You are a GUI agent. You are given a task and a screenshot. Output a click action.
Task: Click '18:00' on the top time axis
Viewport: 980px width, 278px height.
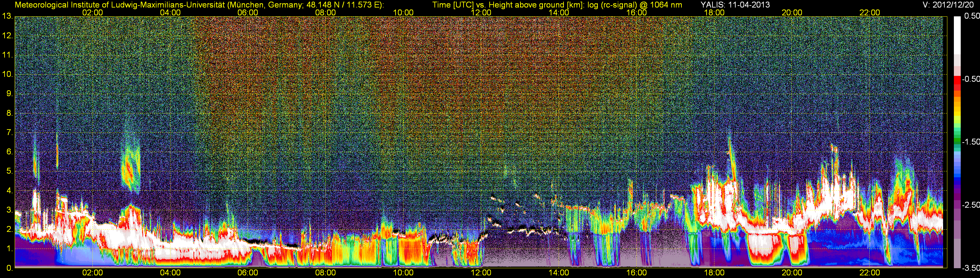pos(714,12)
